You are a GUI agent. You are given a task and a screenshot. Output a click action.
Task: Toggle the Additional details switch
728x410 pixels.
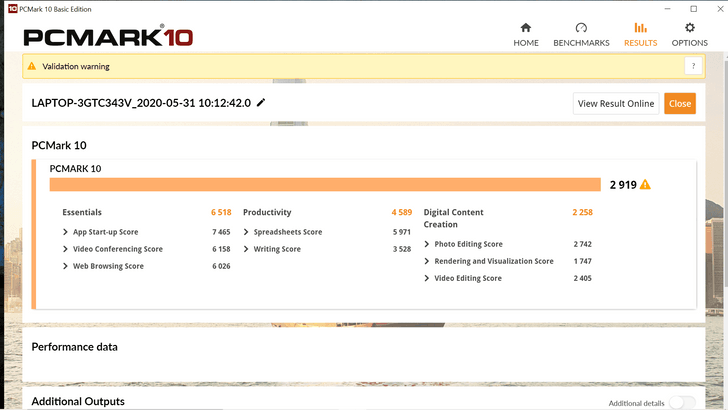tap(682, 403)
